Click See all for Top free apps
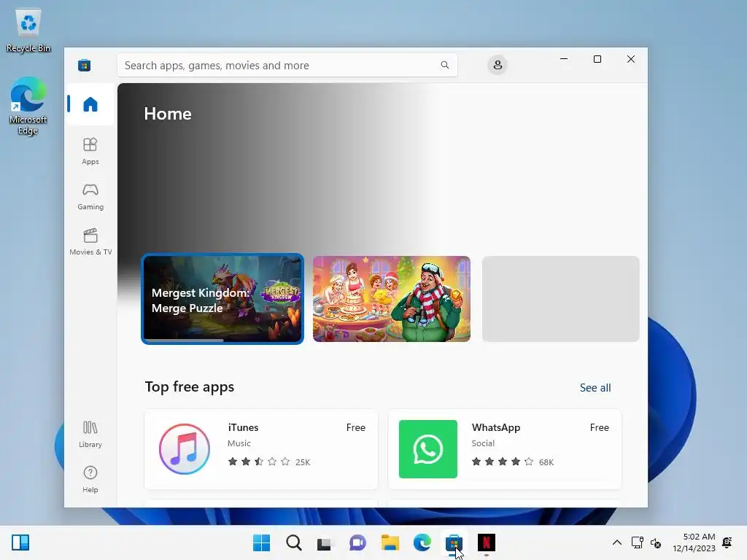Screen dimensions: 747x560 click(x=595, y=388)
